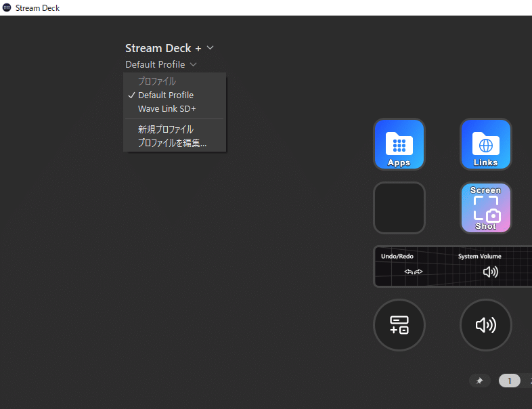Select the action stack dial below Undo/Redo
Image resolution: width=532 pixels, height=409 pixels.
click(x=399, y=325)
